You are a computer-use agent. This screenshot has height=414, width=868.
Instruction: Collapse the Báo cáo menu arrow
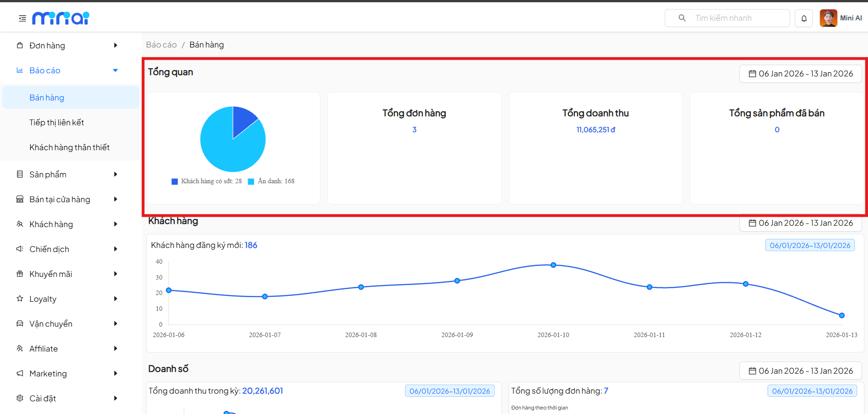point(115,71)
